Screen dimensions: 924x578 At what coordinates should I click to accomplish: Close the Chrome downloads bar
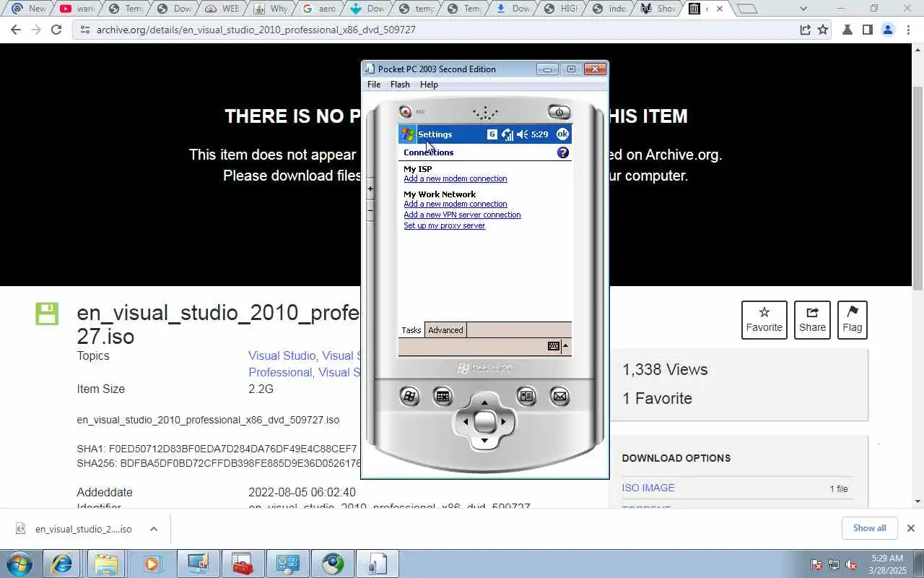(911, 528)
